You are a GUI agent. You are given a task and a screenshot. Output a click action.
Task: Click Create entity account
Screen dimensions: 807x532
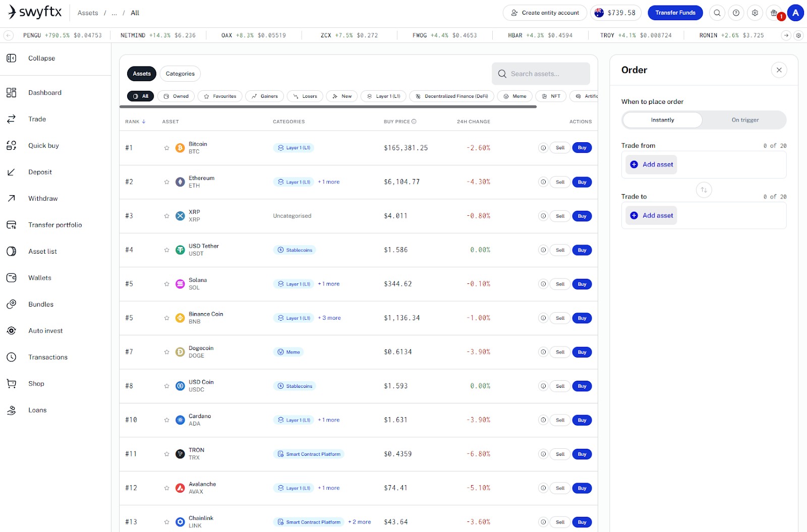tap(545, 13)
